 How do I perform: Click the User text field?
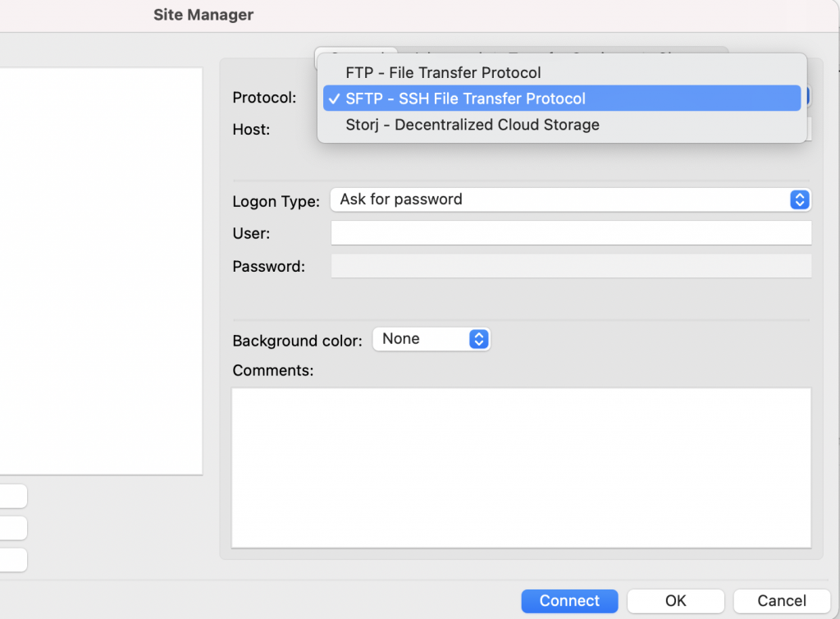coord(571,233)
